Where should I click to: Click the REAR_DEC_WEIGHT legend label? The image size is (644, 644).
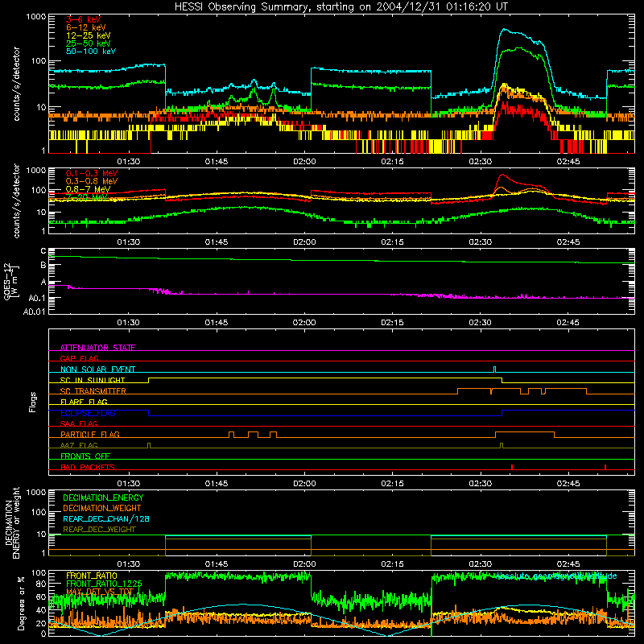pyautogui.click(x=99, y=530)
